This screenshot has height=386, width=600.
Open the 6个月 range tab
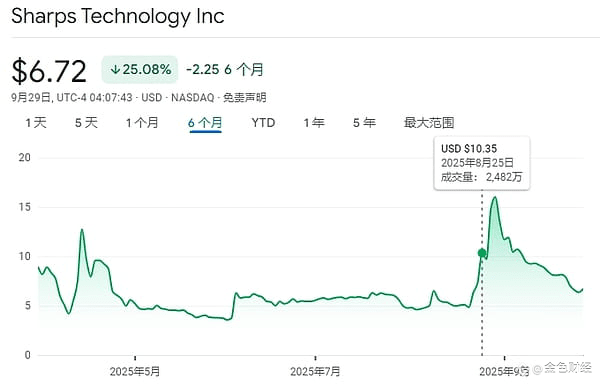[x=205, y=123]
